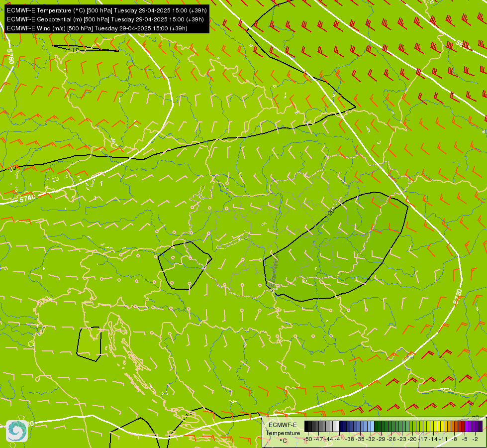The width and height of the screenshot is (487, 448).
Task: Pick the bright yellow legend swatch
Action: (442, 426)
